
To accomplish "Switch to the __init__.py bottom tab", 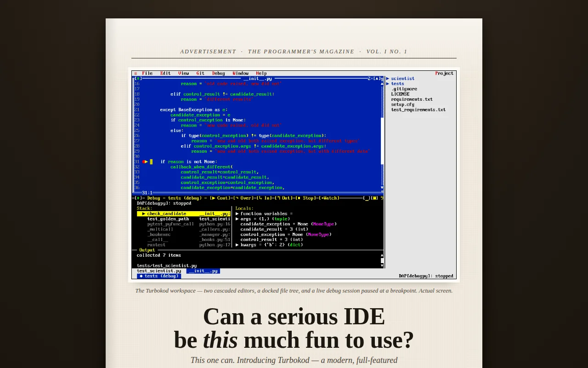I will (x=203, y=271).
